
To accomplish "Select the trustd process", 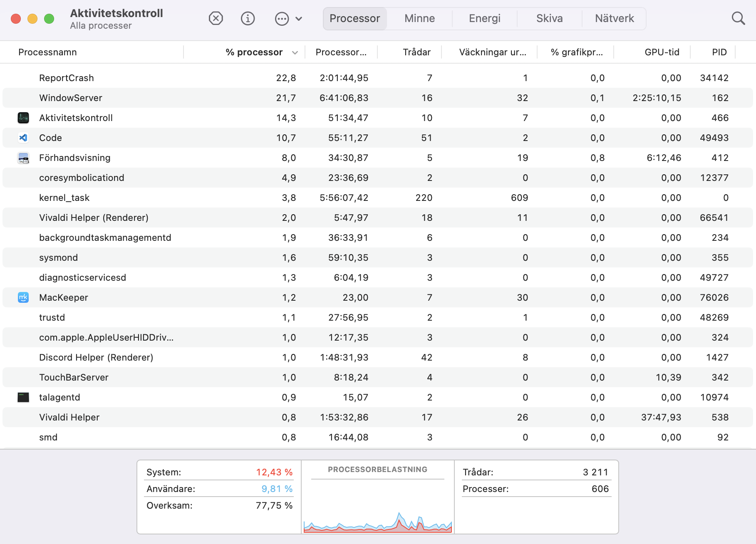I will click(x=378, y=317).
